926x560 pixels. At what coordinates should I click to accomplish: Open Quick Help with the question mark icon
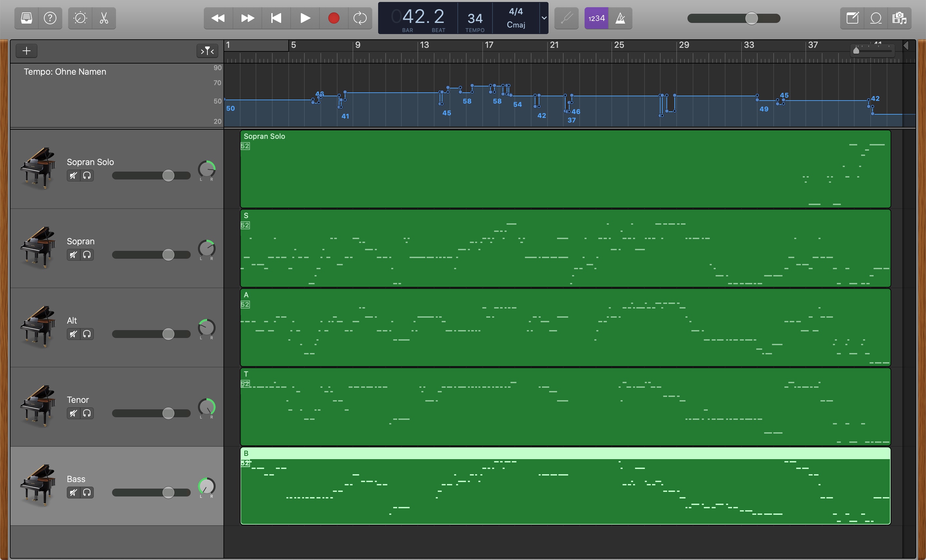tap(50, 18)
